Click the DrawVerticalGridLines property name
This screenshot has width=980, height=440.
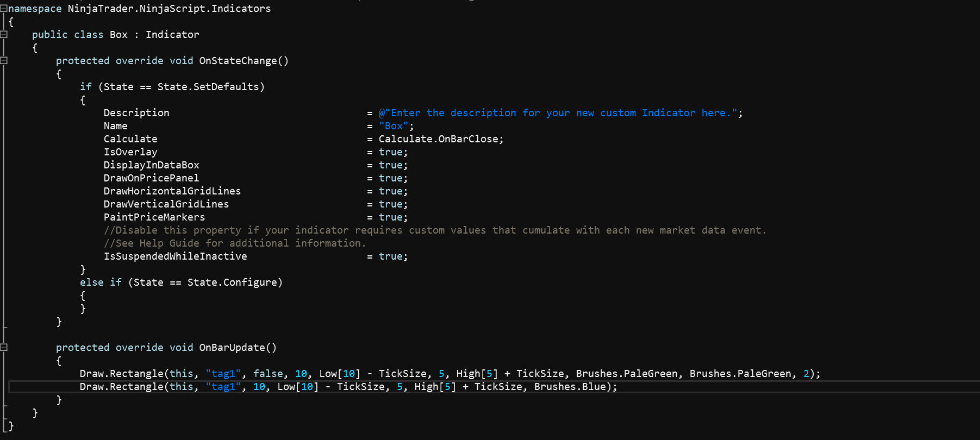tap(166, 204)
